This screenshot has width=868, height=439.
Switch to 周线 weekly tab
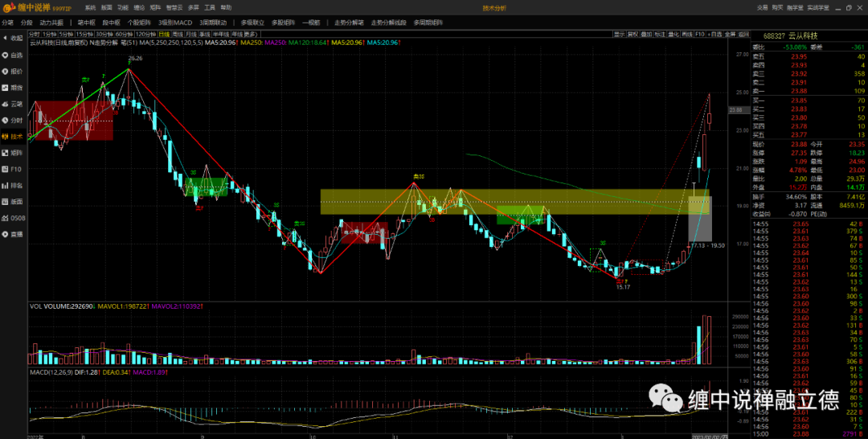pos(178,35)
